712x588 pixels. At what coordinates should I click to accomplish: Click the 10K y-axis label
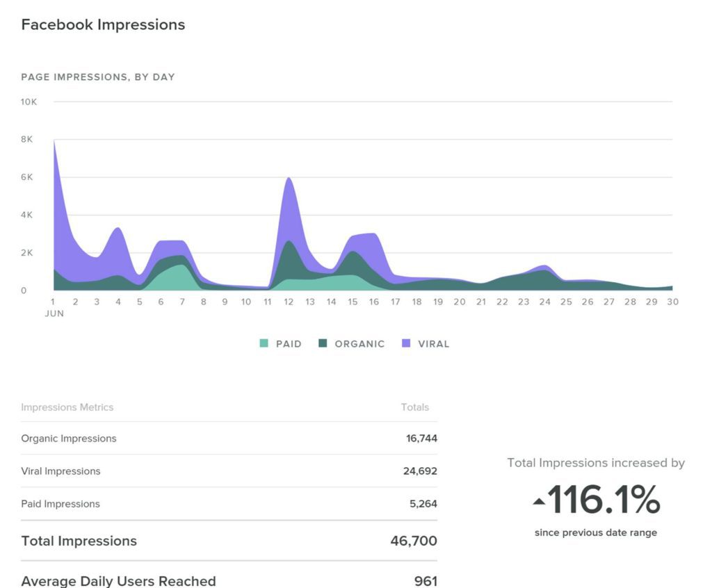(29, 101)
